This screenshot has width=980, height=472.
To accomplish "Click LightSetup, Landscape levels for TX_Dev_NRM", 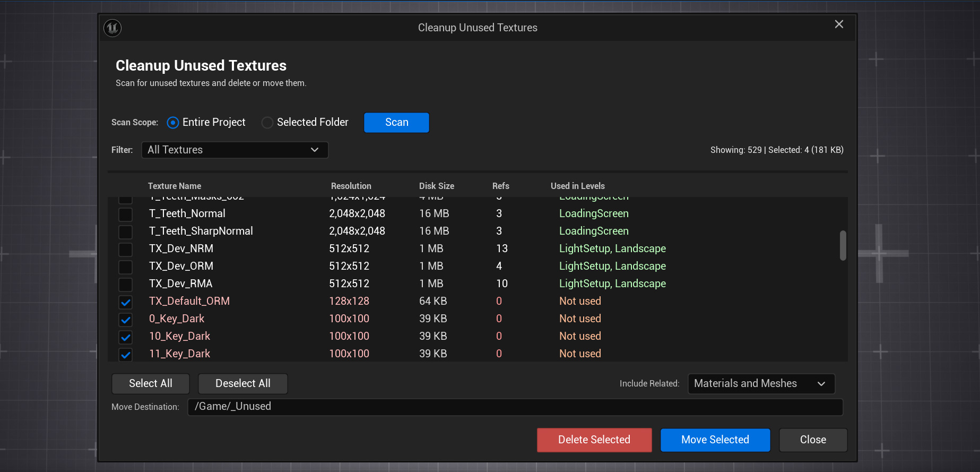I will tap(612, 248).
